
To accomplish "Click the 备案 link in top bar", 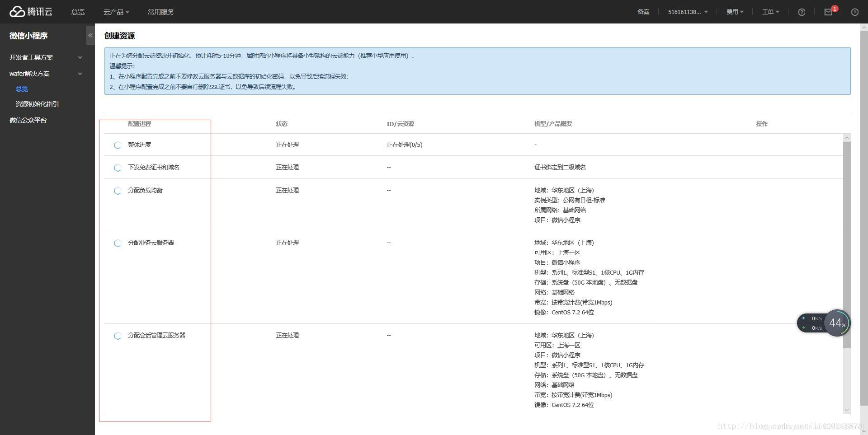I will (643, 12).
